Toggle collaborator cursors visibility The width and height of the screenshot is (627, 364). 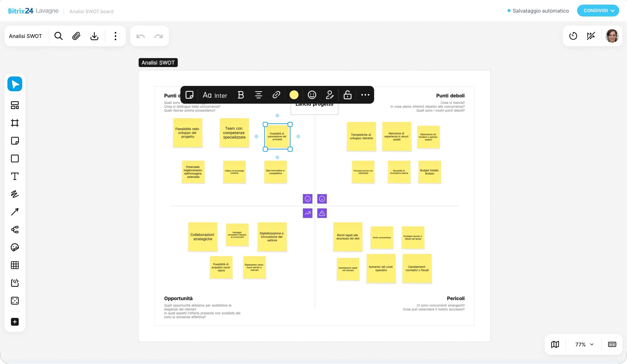tap(591, 36)
